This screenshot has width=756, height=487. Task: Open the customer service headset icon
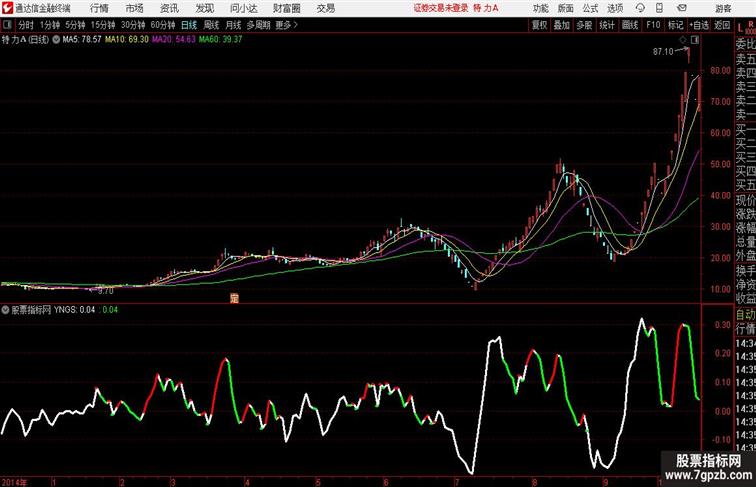click(x=640, y=8)
